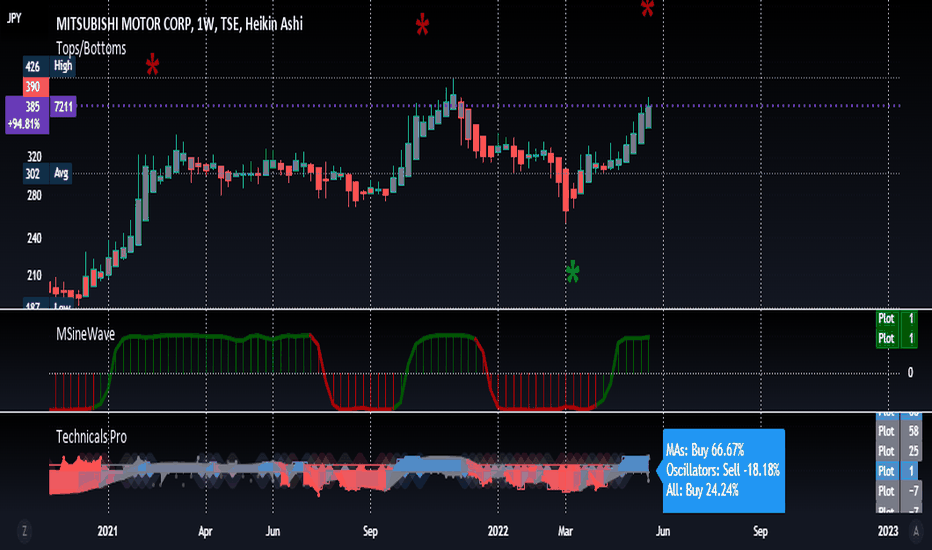Viewport: 932px width, 550px height.
Task: Click the blue Plot 1 scale label
Action: coord(899,471)
